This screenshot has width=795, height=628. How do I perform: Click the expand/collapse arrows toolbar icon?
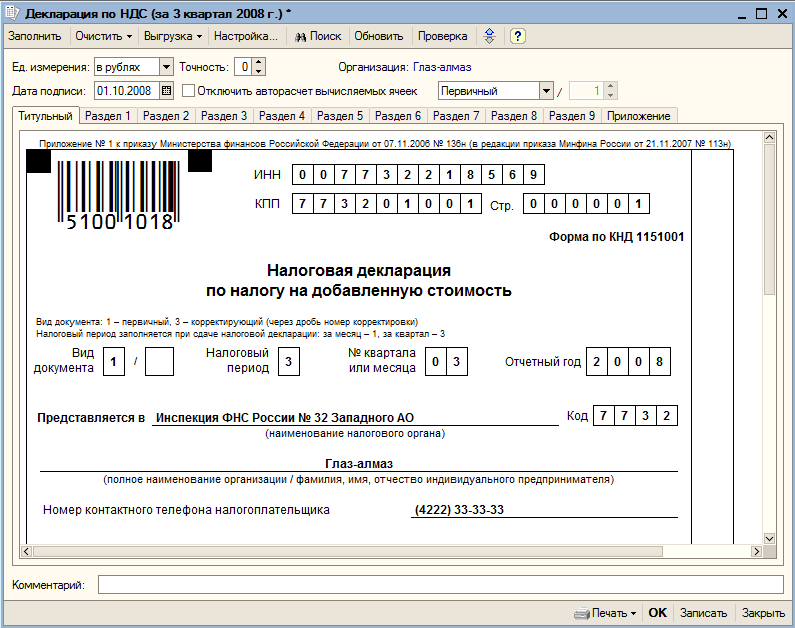(x=489, y=36)
